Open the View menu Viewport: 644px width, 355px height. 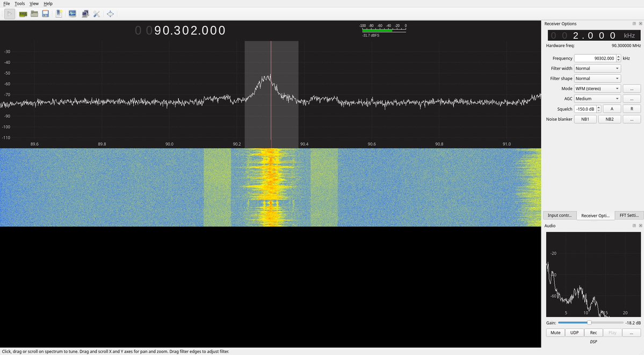pyautogui.click(x=34, y=4)
